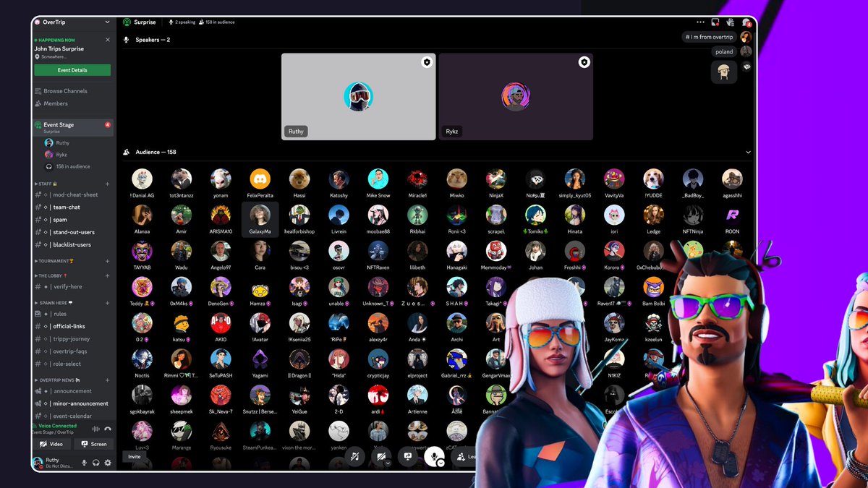
Task: Open the microphone options chevron
Action: tap(440, 463)
